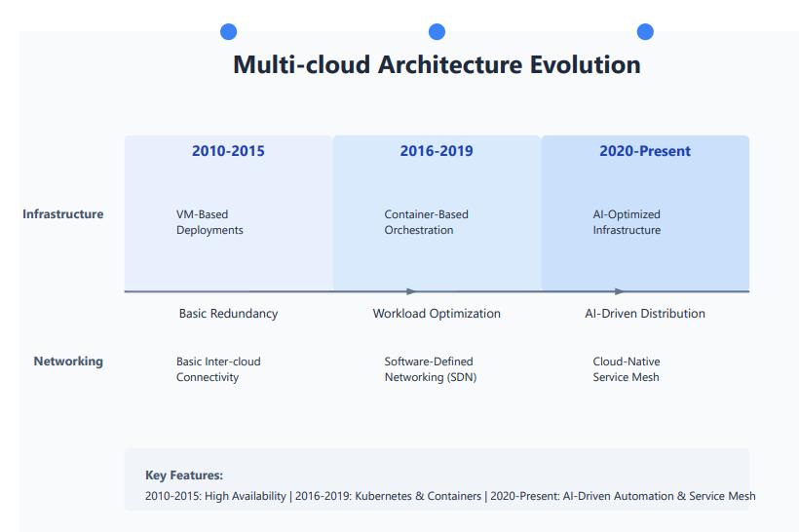
Task: Click the 'Key Features:' heading
Action: point(184,475)
